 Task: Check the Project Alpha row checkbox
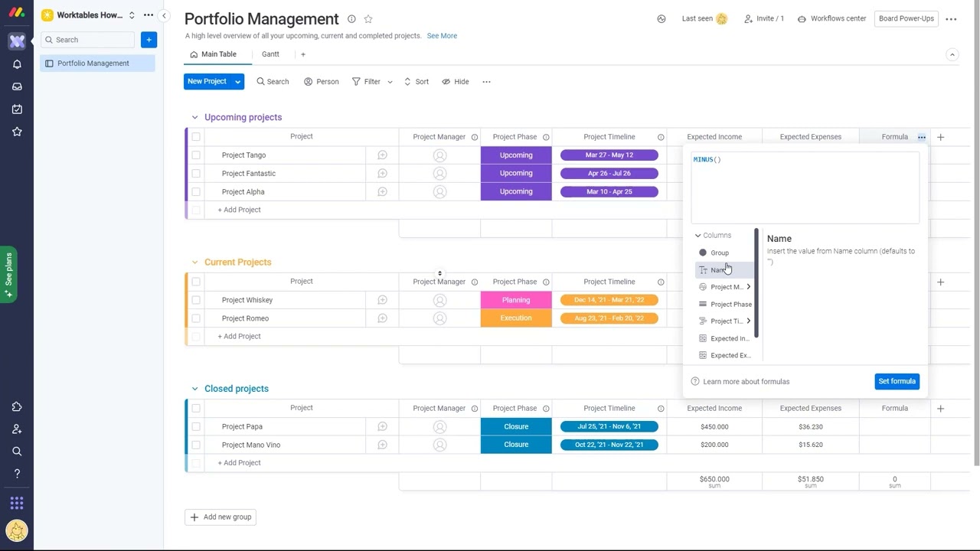coord(196,192)
